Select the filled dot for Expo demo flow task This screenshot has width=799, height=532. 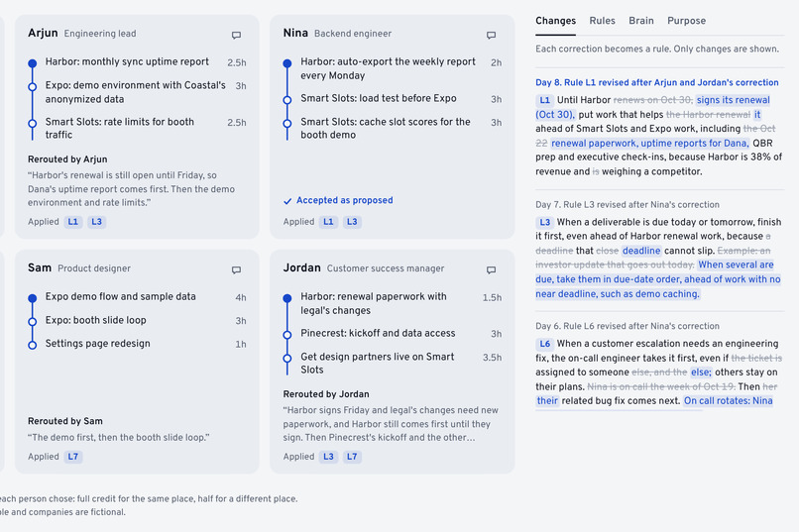(32, 298)
